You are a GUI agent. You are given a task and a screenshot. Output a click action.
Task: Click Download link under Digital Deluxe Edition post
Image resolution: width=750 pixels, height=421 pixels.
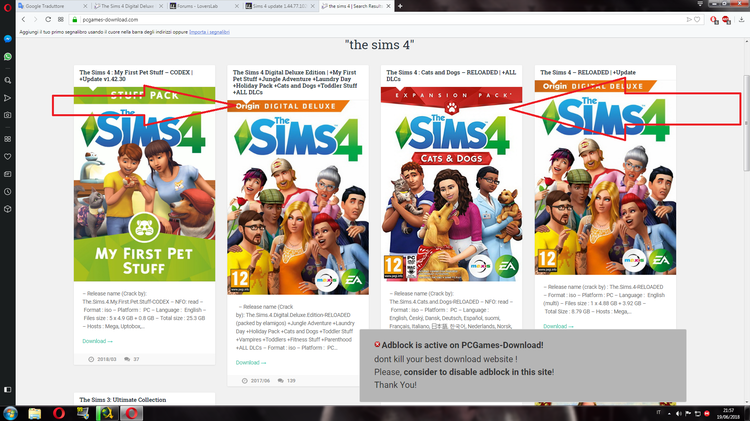point(251,363)
